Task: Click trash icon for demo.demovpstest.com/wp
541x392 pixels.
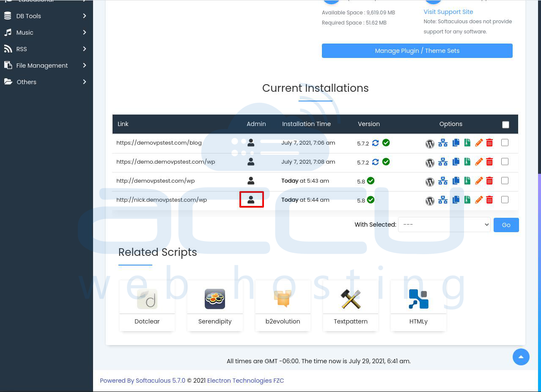Action: pos(489,162)
